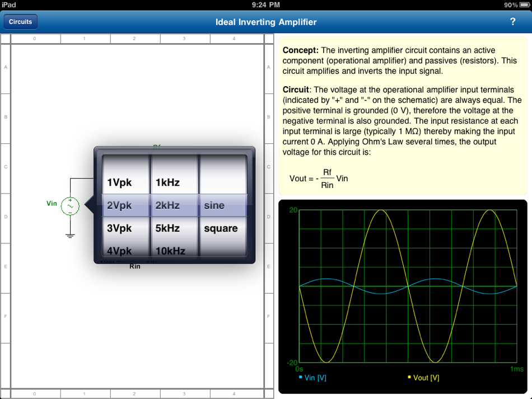Choose 4Vpk amplitude in the picker

coord(119,251)
